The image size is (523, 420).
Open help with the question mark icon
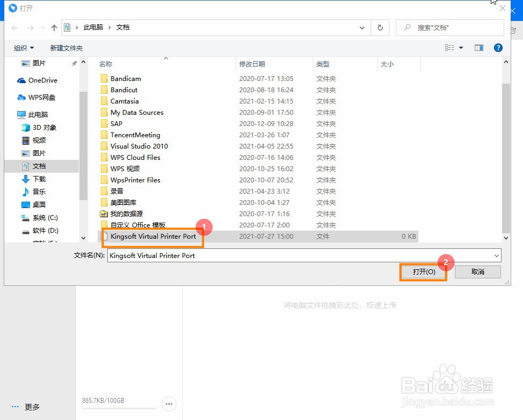498,48
